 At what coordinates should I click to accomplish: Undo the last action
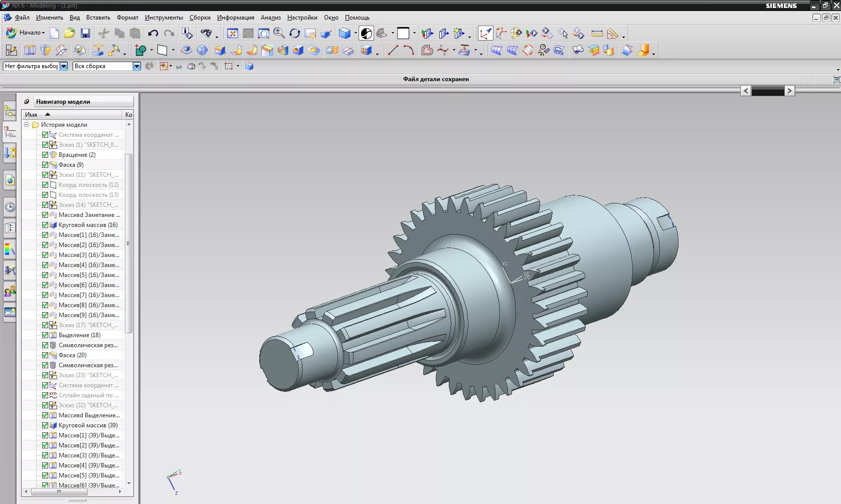pyautogui.click(x=153, y=33)
